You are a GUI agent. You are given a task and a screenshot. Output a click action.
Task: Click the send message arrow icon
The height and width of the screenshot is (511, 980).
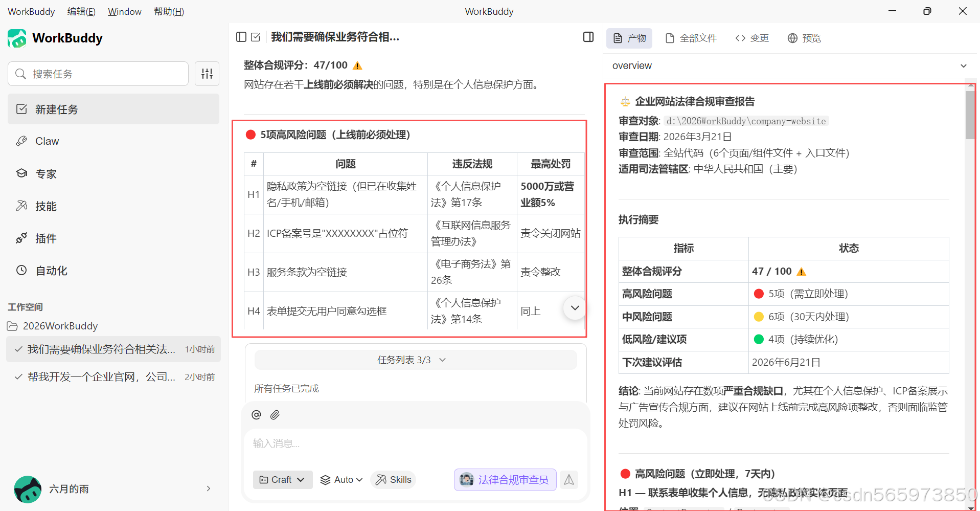click(569, 480)
